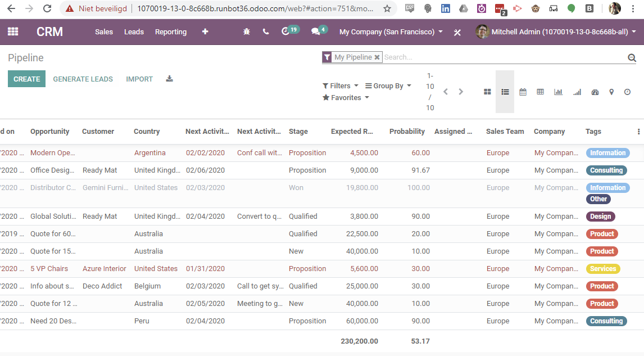Image resolution: width=644 pixels, height=356 pixels.
Task: Open the Map view
Action: point(613,91)
